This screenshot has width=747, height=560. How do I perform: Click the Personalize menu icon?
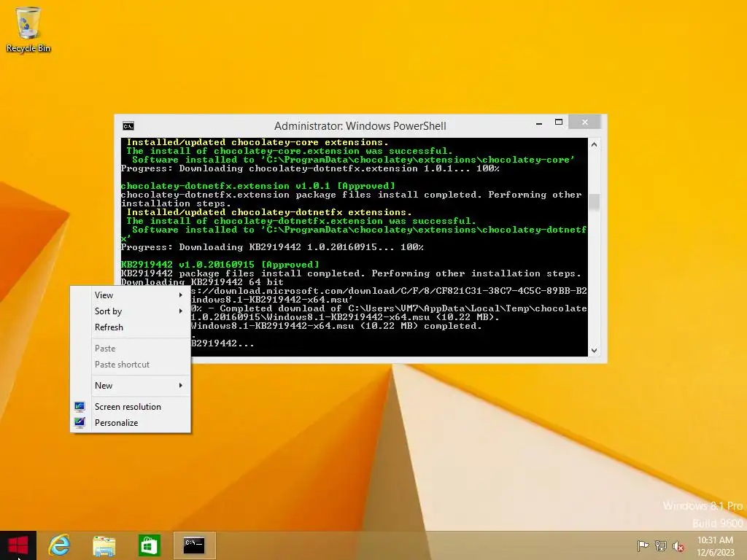pos(80,423)
